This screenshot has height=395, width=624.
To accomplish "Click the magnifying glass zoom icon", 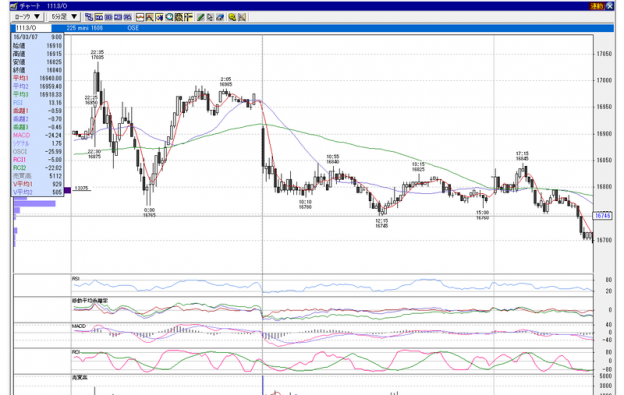I will pyautogui.click(x=169, y=17).
